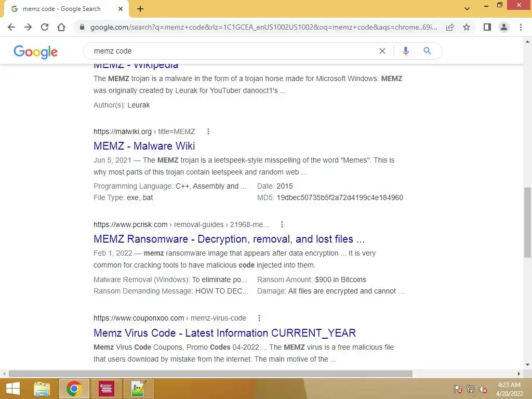Click the scroll left arrow

(4, 374)
